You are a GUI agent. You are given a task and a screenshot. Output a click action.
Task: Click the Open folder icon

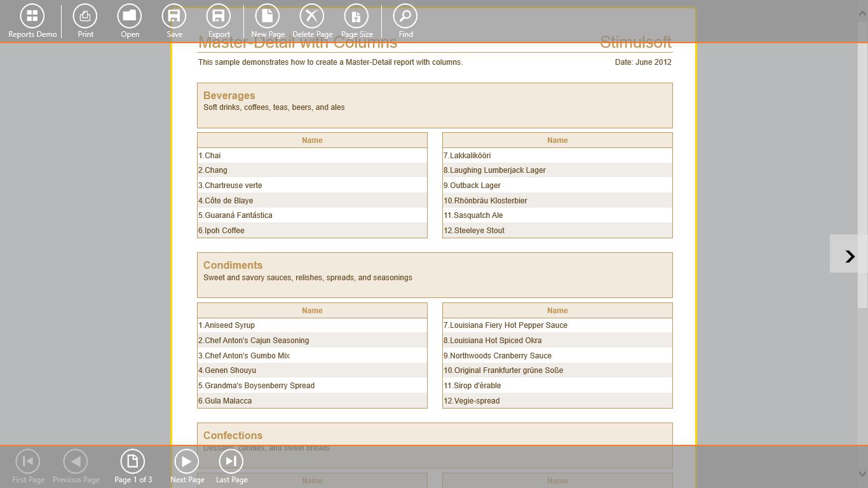tap(130, 16)
